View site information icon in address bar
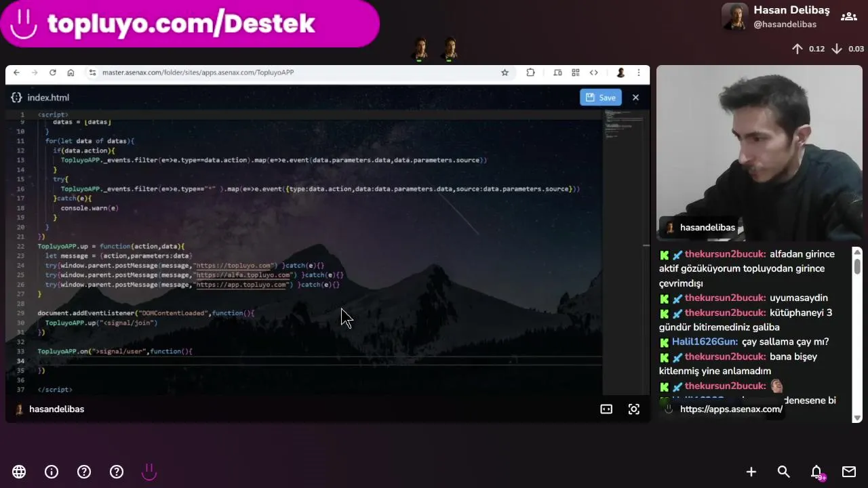Viewport: 868px width, 488px height. tap(92, 73)
